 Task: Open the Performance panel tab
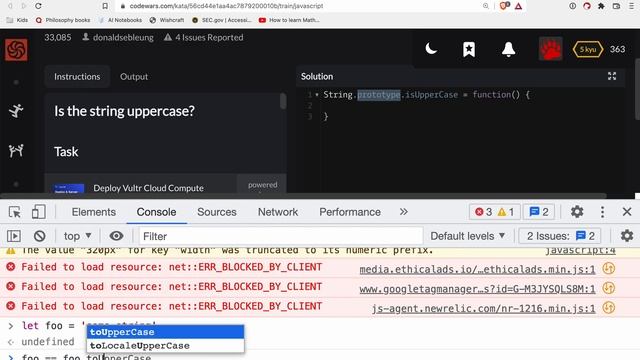(x=350, y=212)
